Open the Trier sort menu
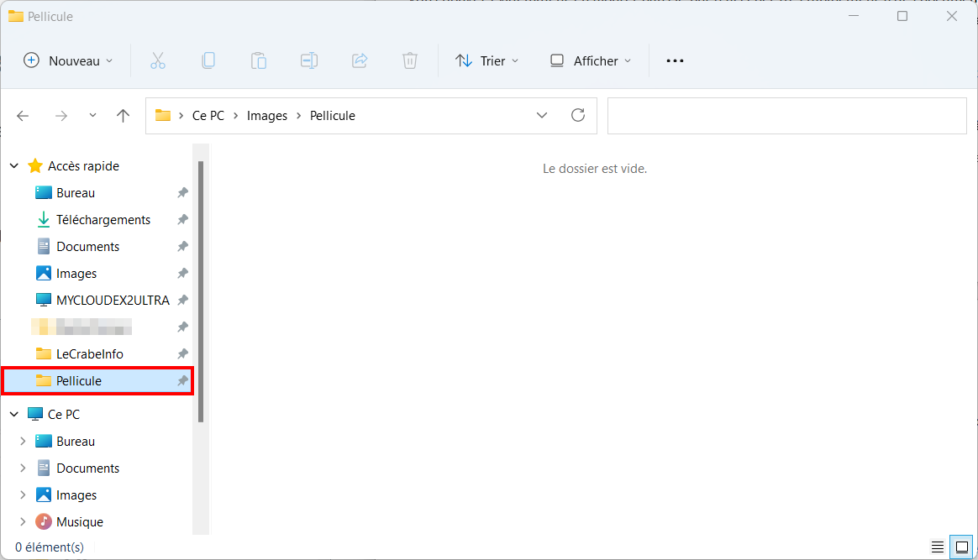The height and width of the screenshot is (560, 978). pyautogui.click(x=487, y=61)
